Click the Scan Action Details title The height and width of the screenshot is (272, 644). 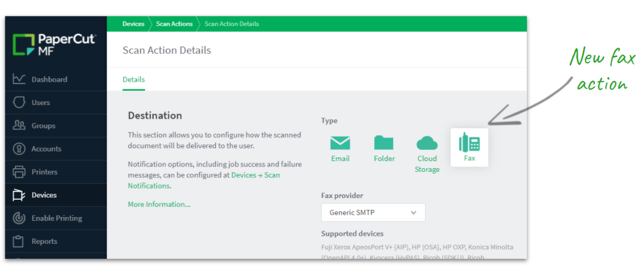[167, 51]
